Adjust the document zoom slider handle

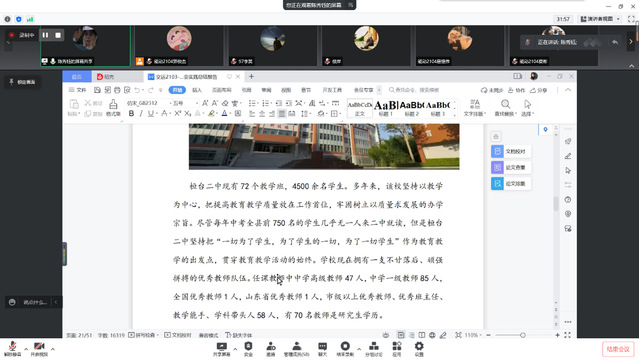point(523,335)
